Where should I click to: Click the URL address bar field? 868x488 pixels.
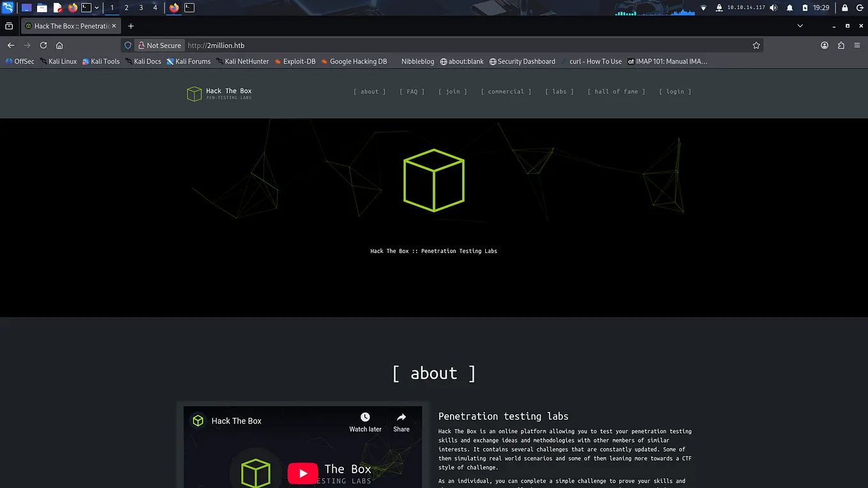[467, 45]
